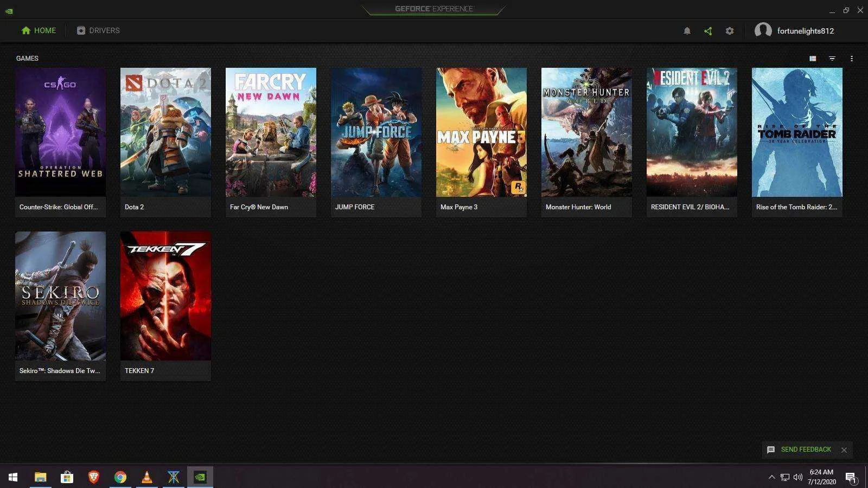The width and height of the screenshot is (868, 488).
Task: Open the Windows Start menu
Action: click(x=13, y=477)
